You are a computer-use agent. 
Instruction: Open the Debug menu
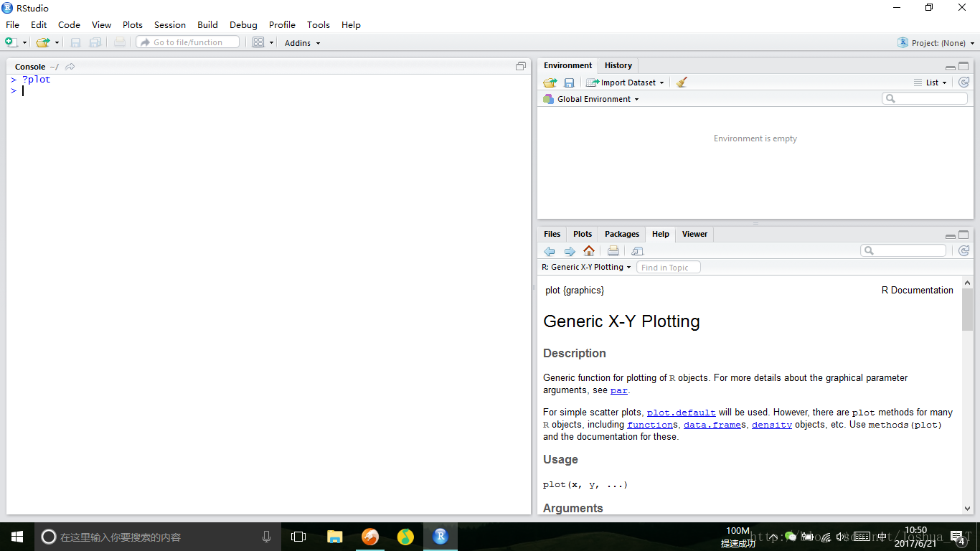pos(243,24)
